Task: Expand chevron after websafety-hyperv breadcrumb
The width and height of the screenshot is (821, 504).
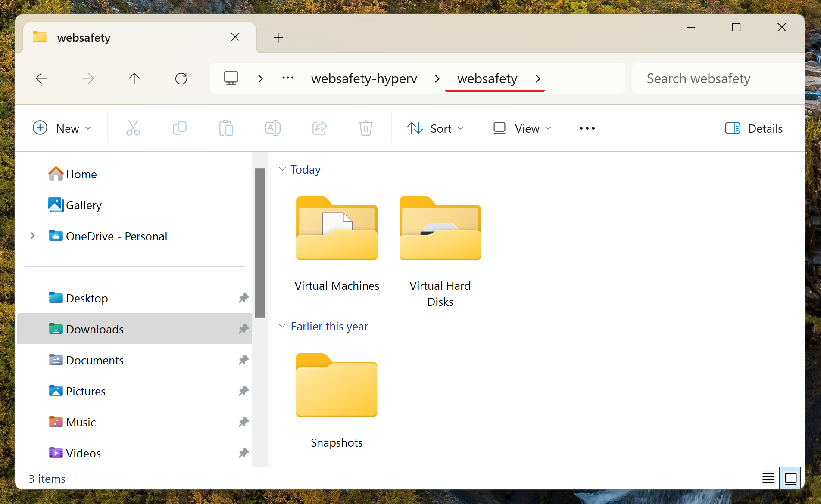Action: 437,78
